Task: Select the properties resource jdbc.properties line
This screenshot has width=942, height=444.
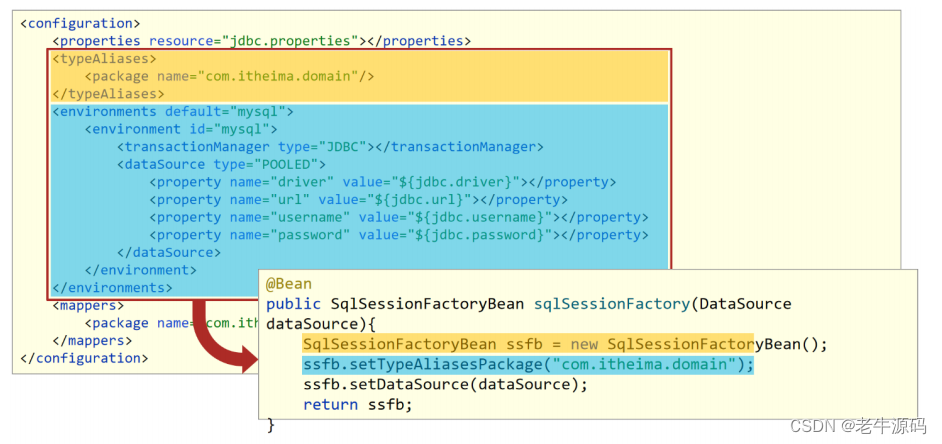Action: 261,41
